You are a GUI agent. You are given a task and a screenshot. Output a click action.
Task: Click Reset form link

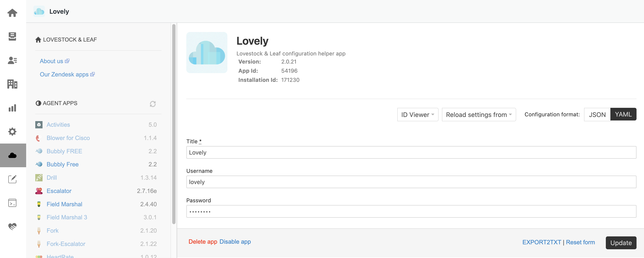pyautogui.click(x=580, y=242)
